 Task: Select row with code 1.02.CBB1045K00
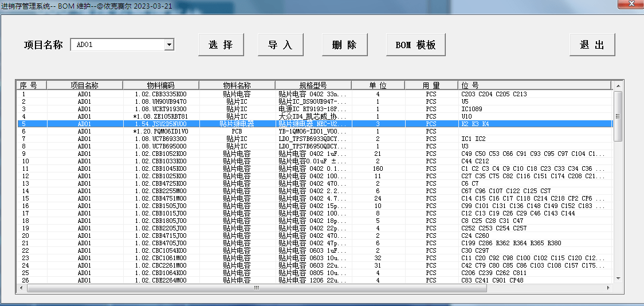[x=315, y=168]
